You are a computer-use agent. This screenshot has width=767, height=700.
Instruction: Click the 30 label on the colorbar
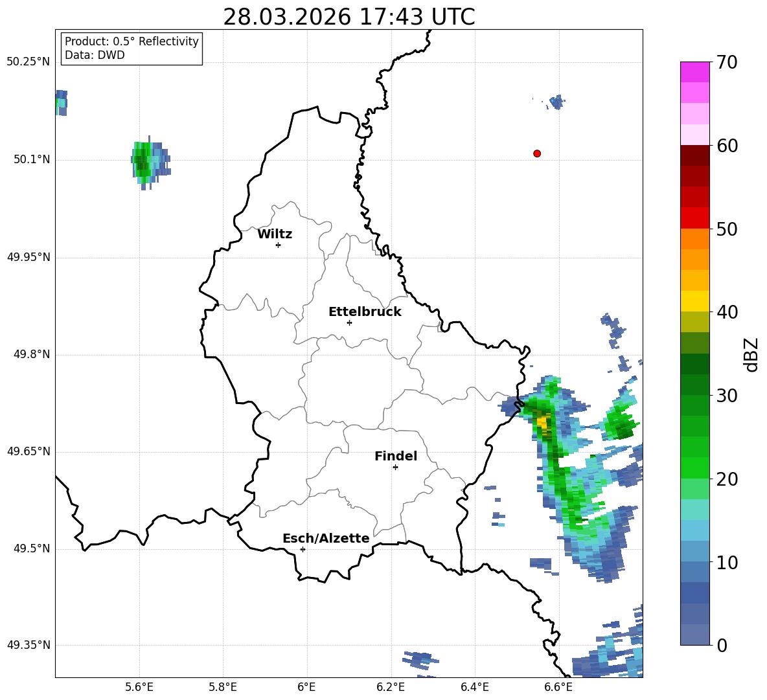[x=726, y=396]
